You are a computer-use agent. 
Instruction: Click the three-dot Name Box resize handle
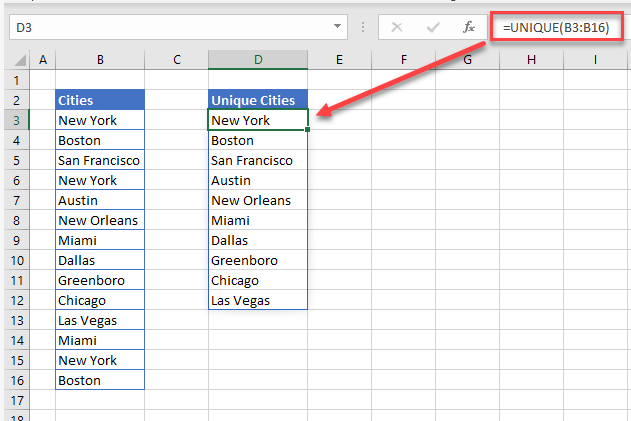pos(364,27)
